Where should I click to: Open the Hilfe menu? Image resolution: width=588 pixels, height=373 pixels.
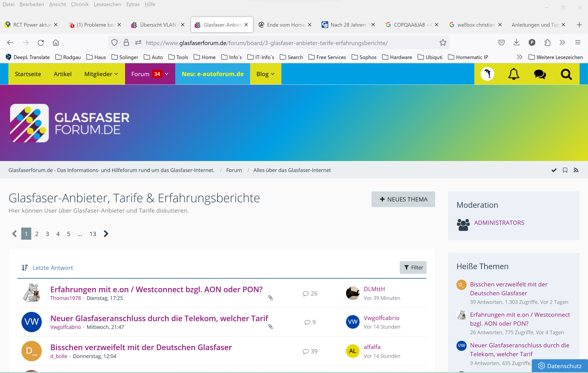(150, 4)
